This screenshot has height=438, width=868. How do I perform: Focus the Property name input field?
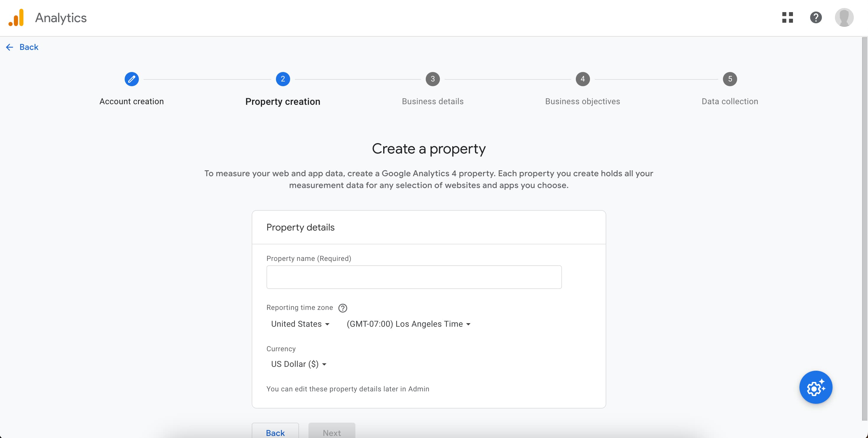pyautogui.click(x=414, y=277)
